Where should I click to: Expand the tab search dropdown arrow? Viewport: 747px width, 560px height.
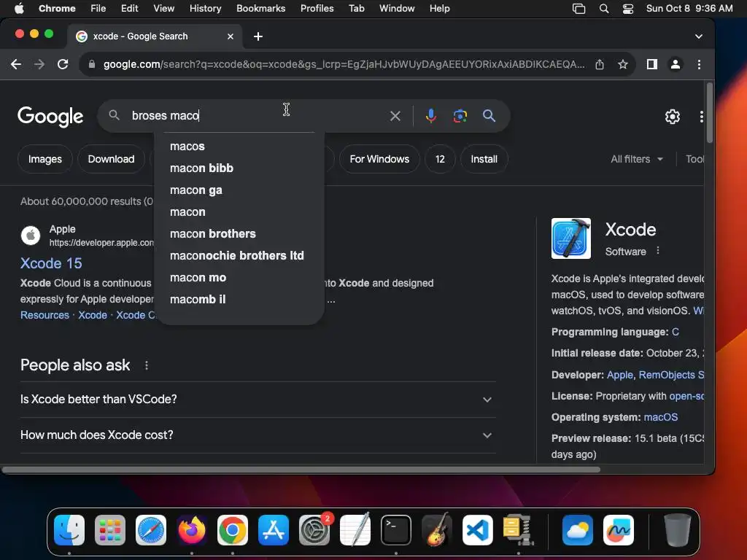click(x=698, y=36)
